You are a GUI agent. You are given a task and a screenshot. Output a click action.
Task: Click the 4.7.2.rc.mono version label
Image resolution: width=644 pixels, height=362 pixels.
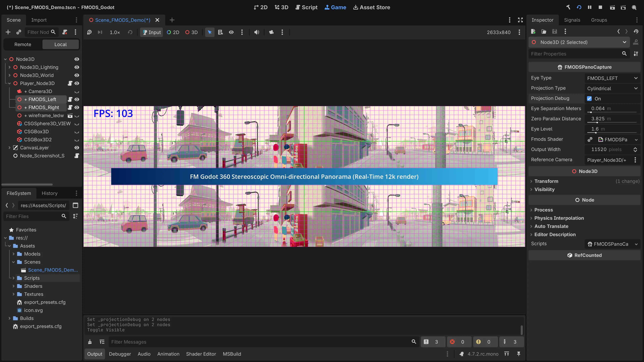click(x=483, y=354)
